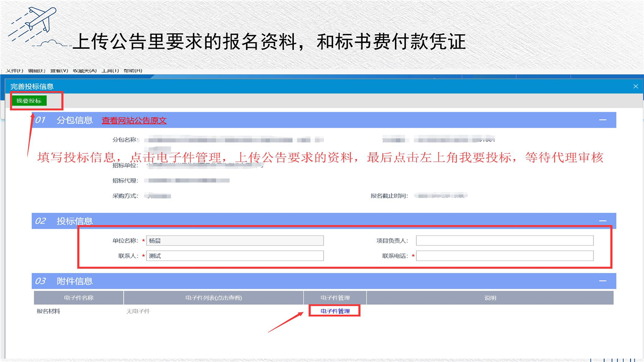644x362 pixels.
Task: Click the 单位名称 input field
Action: tap(235, 241)
